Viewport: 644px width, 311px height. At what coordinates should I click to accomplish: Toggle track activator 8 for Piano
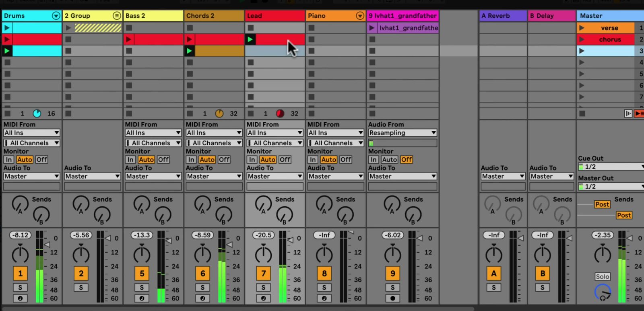pos(324,274)
